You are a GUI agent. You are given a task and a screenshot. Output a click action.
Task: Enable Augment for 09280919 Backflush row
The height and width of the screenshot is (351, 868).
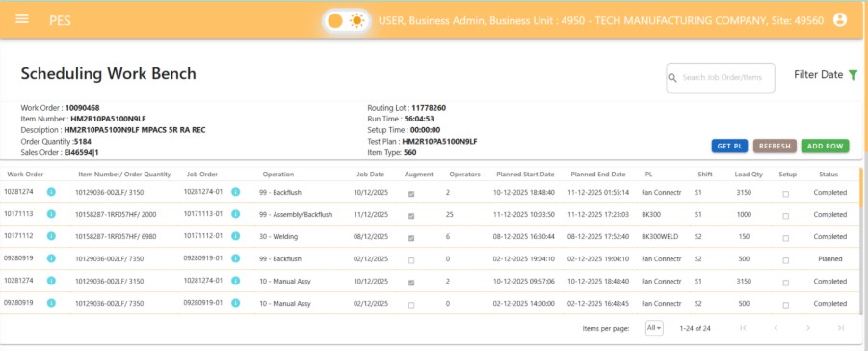pyautogui.click(x=410, y=260)
